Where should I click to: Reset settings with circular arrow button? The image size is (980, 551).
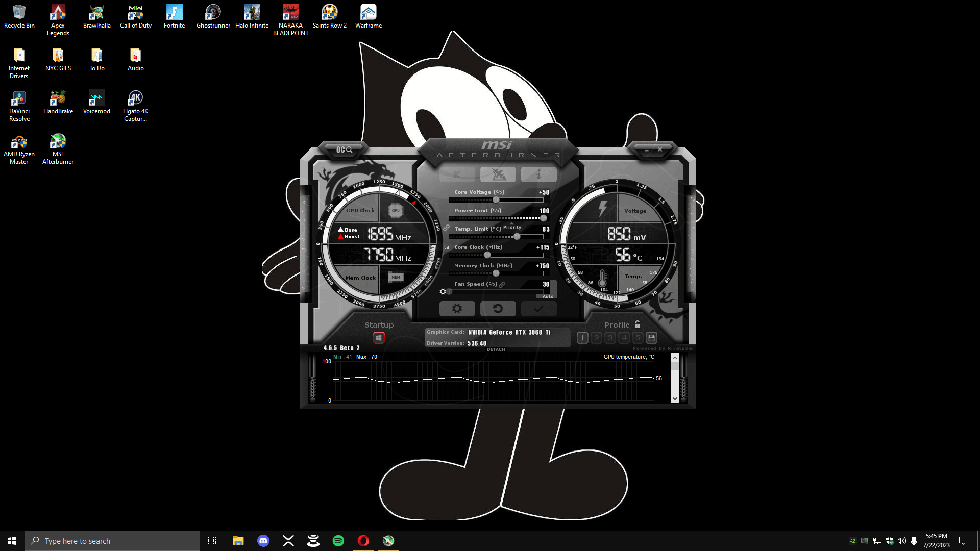pos(498,309)
